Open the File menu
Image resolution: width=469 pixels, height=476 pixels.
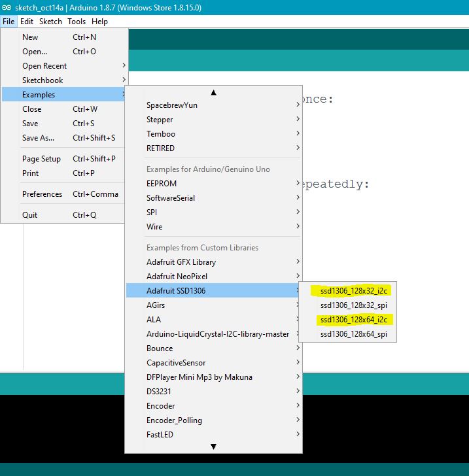click(x=9, y=22)
